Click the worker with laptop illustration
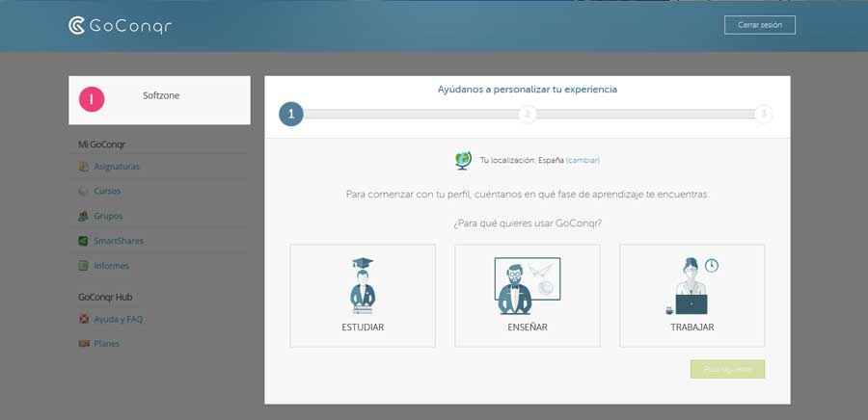Image resolution: width=868 pixels, height=420 pixels. click(692, 286)
